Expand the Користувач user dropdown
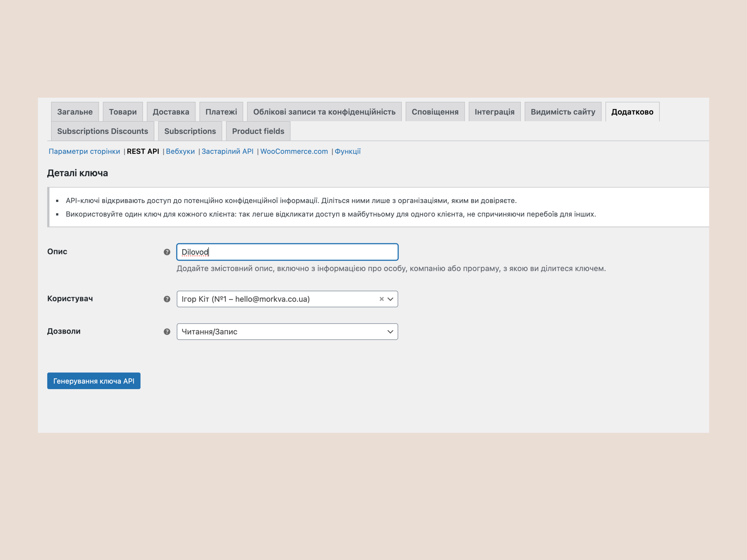 [390, 299]
